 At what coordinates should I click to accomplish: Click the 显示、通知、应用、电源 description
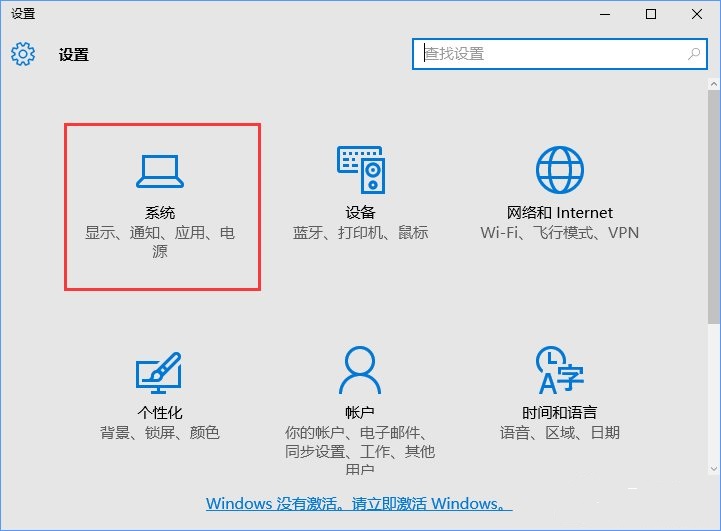pyautogui.click(x=160, y=242)
